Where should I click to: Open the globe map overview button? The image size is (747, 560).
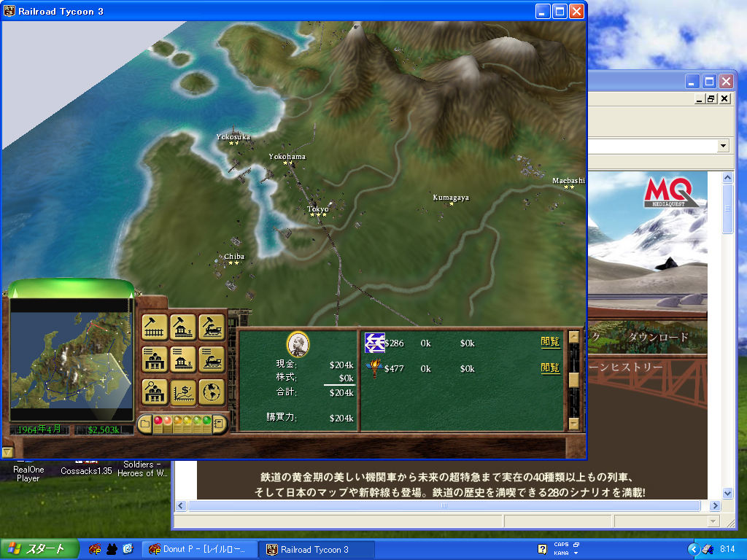212,392
